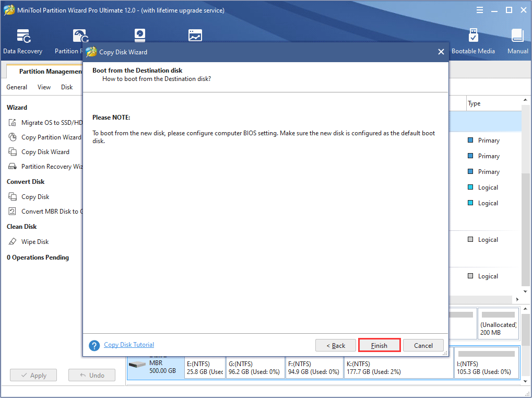532x398 pixels.
Task: Select the (Unallocated) 200 MB block
Action: coord(498,324)
